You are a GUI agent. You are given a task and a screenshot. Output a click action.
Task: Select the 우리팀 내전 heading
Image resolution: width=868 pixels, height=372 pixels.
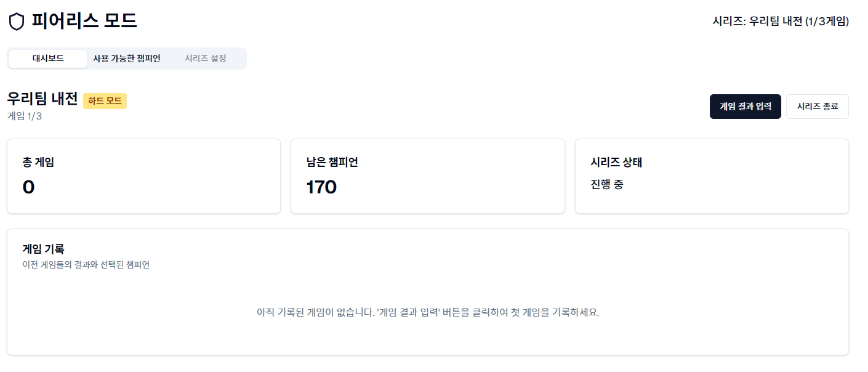pyautogui.click(x=41, y=100)
